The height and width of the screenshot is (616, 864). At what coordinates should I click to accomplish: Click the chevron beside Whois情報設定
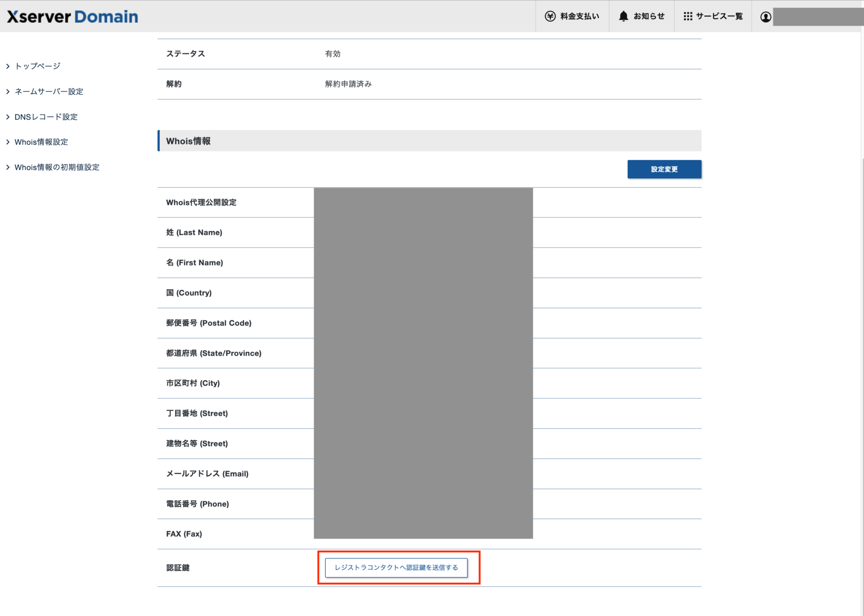click(x=8, y=142)
